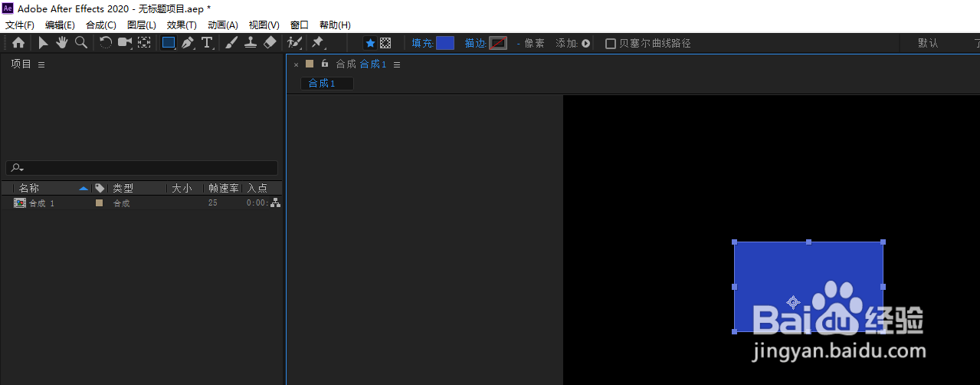Click the top-middle handle of the rectangle
Image resolution: width=980 pixels, height=385 pixels.
point(808,242)
